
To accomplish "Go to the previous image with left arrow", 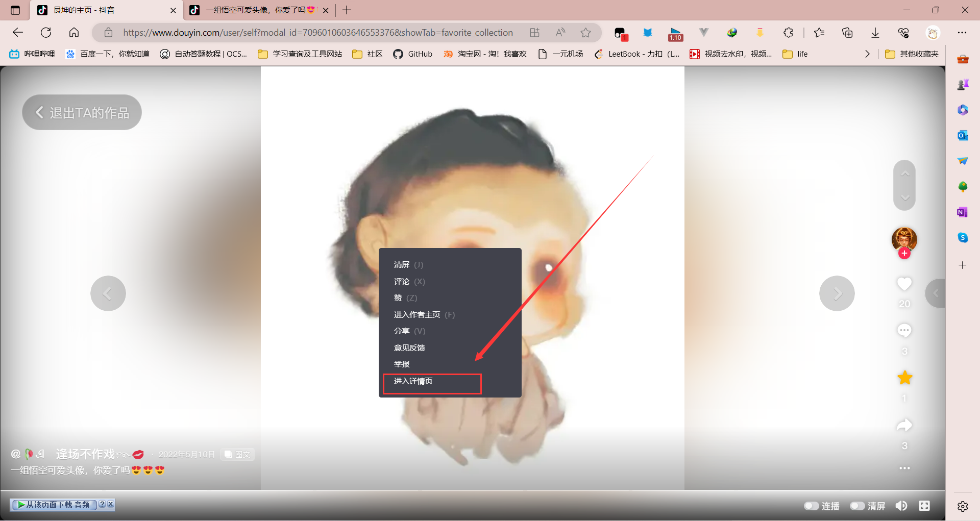I will pos(108,293).
